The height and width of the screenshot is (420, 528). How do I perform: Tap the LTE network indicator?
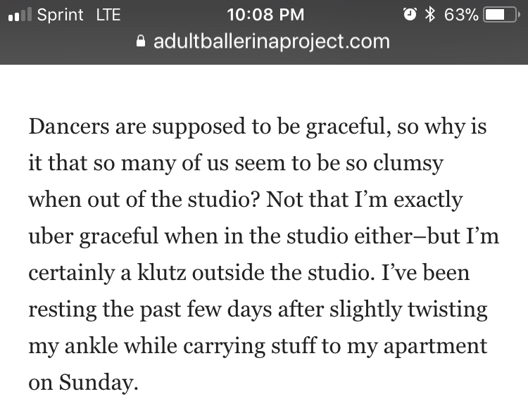point(108,14)
